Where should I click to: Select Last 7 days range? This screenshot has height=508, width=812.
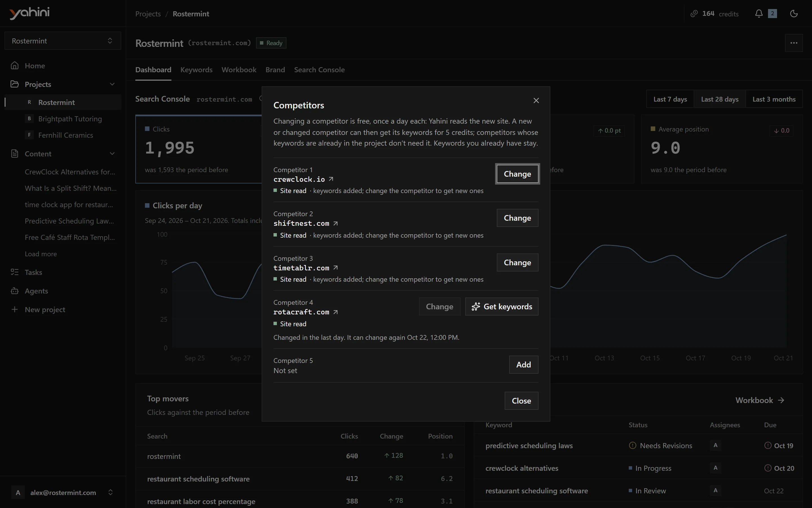[x=670, y=99]
